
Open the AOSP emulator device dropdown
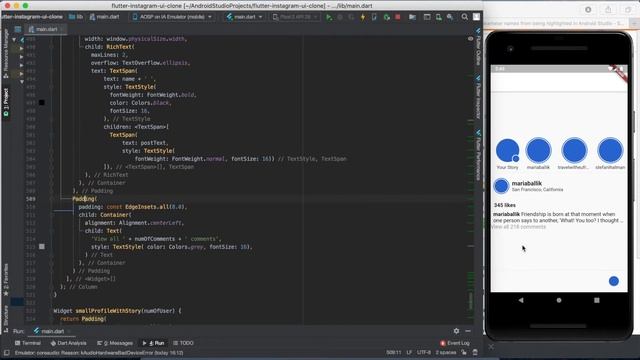tap(172, 17)
